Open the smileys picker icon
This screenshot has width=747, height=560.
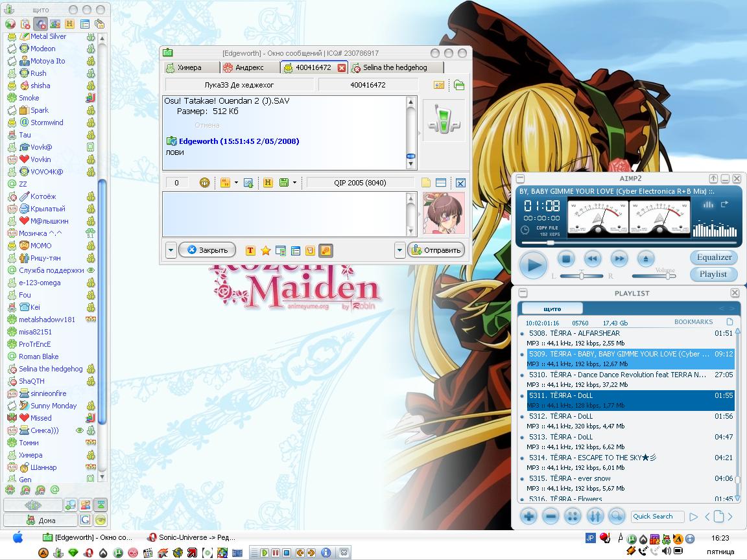point(204,182)
